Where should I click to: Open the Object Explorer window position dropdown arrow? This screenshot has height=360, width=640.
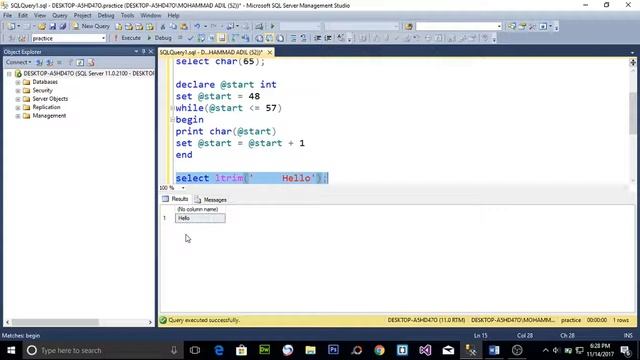coord(136,51)
